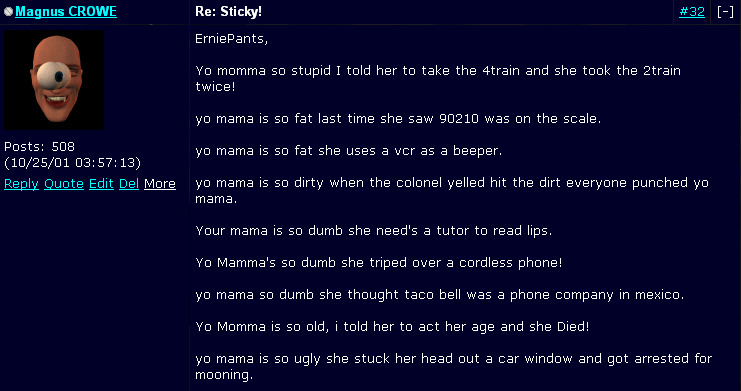Screen dimensions: 741x391
Task: Delete the post using Del
Action: tap(129, 183)
